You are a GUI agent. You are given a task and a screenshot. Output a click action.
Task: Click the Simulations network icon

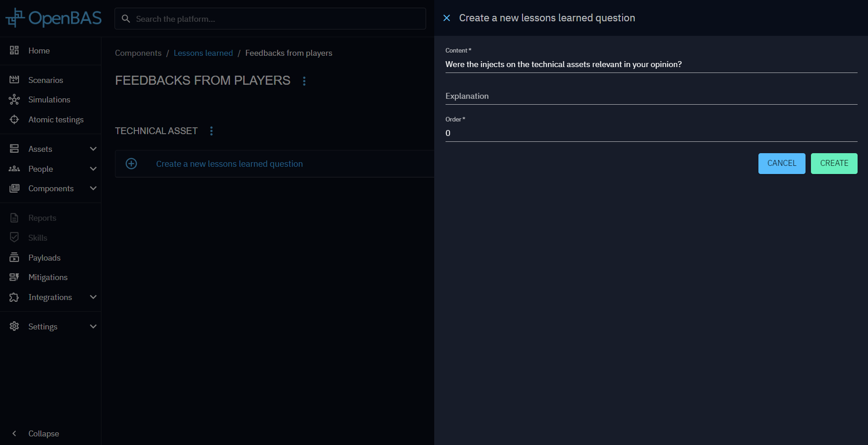click(x=14, y=100)
